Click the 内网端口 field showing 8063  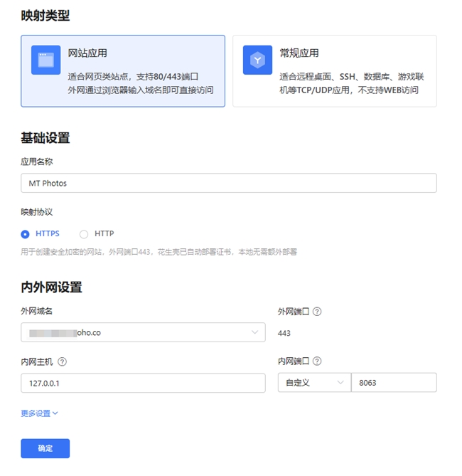(x=393, y=383)
